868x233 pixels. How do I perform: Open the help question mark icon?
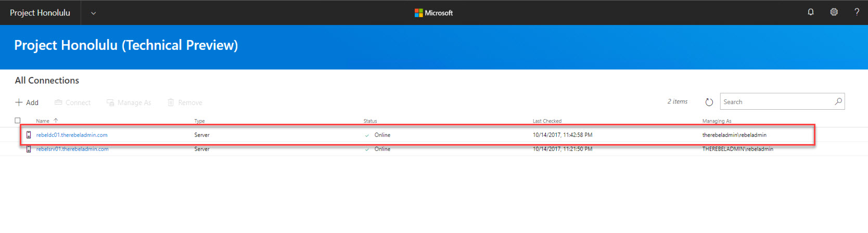[857, 12]
